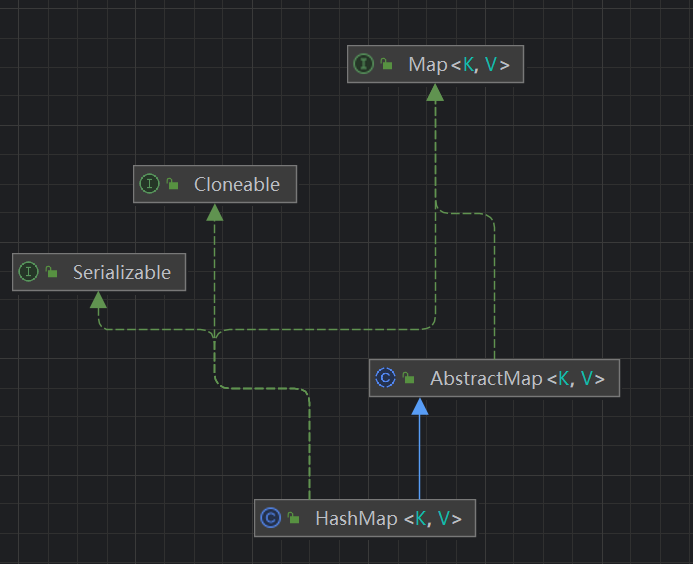Click the green lock icon on Serializable
This screenshot has width=693, height=564.
pyautogui.click(x=51, y=272)
